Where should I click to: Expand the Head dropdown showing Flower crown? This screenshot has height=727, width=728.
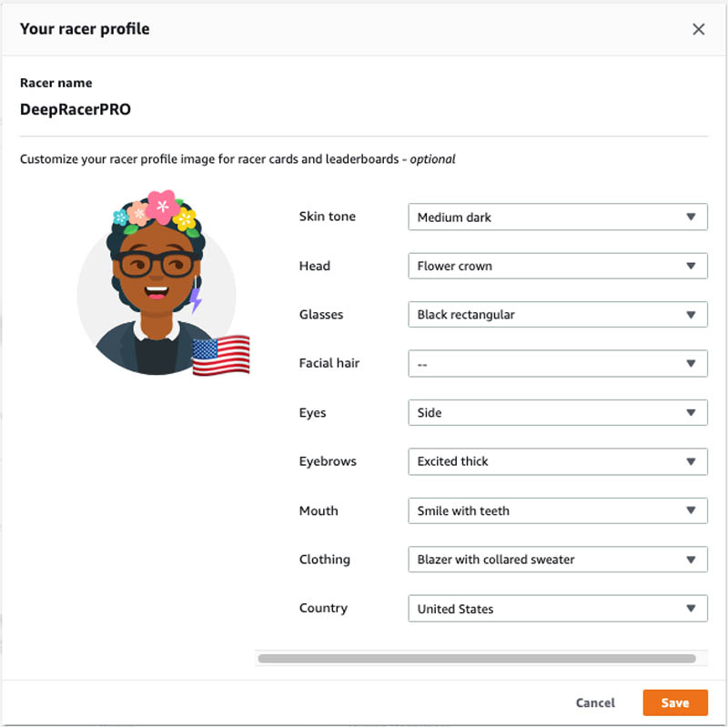(x=558, y=266)
